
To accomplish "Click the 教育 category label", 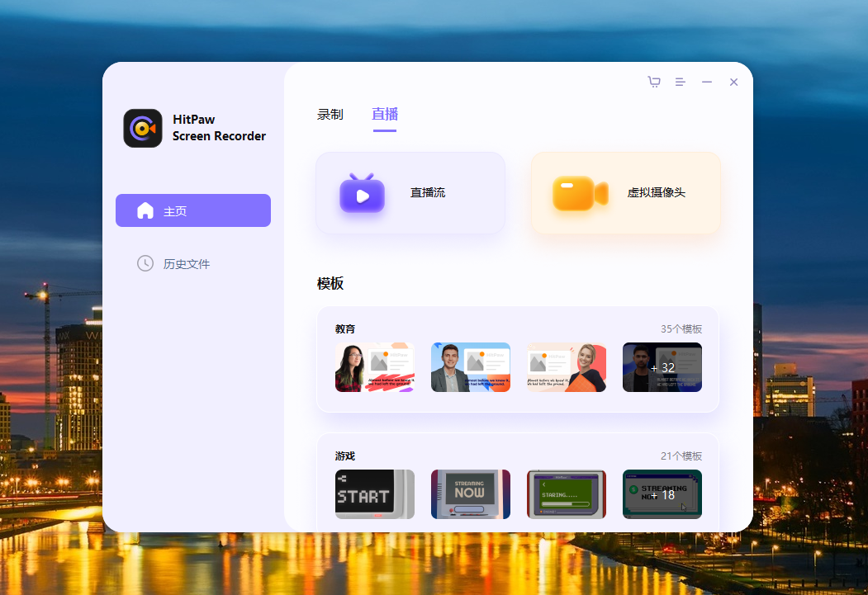I will click(x=345, y=329).
